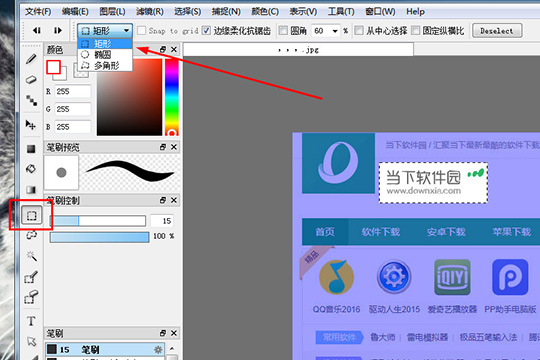The width and height of the screenshot is (540, 360).
Task: Select the background color swatch
Action: pos(63,76)
